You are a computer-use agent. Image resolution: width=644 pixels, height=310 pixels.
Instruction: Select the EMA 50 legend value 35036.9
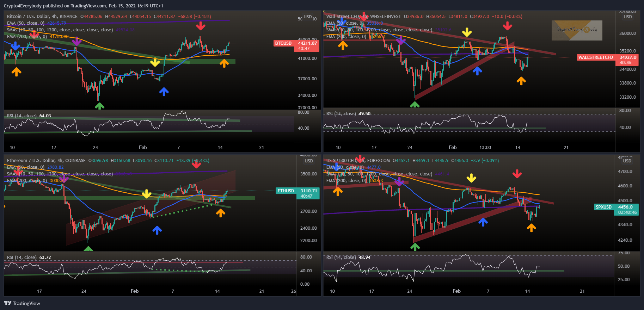click(x=375, y=23)
